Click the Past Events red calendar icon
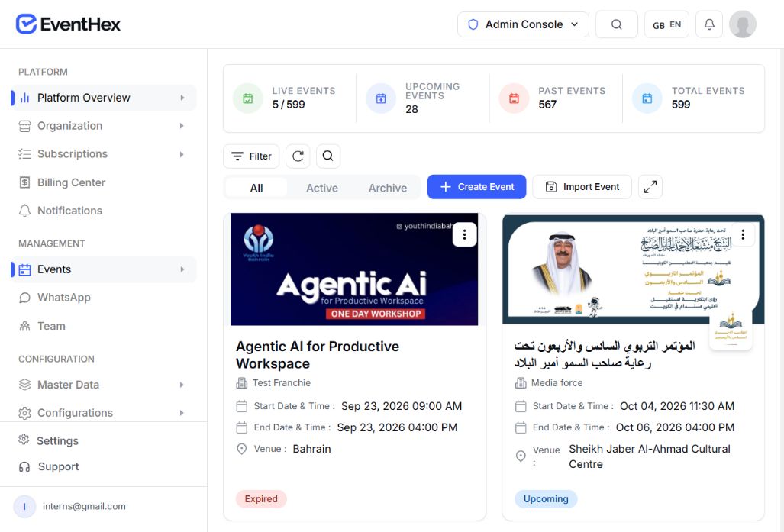The height and width of the screenshot is (532, 784). tap(514, 98)
